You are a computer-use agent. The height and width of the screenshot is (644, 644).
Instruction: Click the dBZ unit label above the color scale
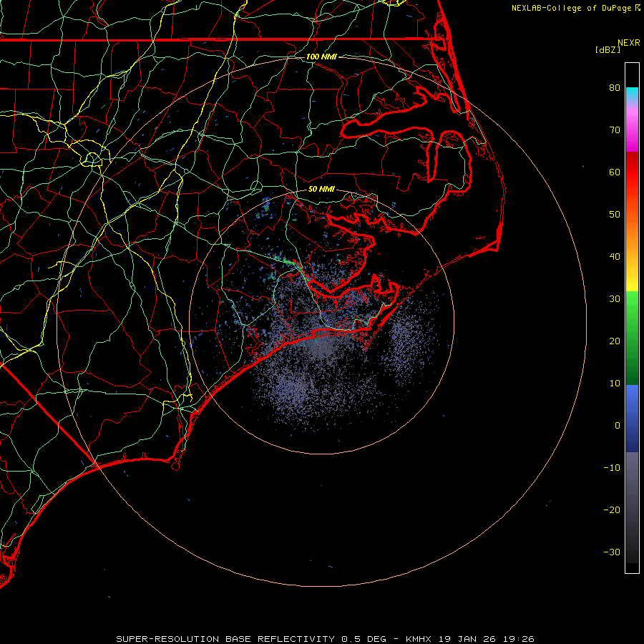pos(608,50)
